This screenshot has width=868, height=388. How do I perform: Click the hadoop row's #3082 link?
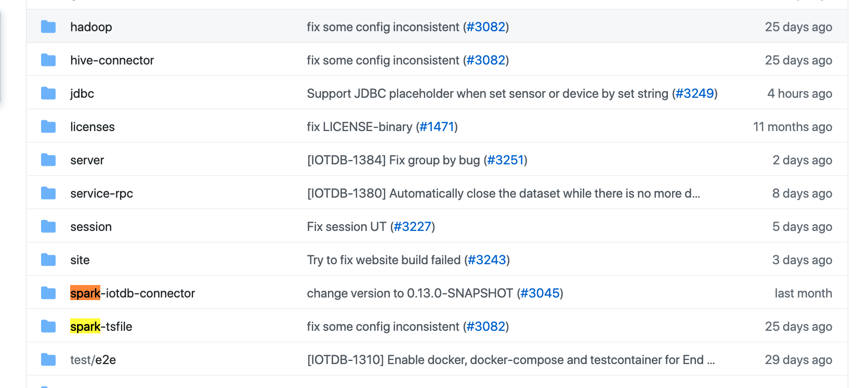(486, 27)
